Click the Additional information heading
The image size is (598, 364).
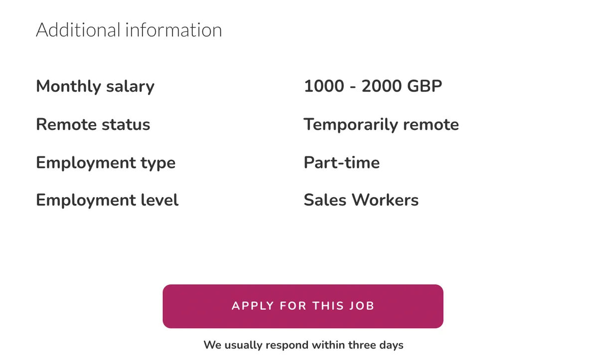(x=129, y=30)
